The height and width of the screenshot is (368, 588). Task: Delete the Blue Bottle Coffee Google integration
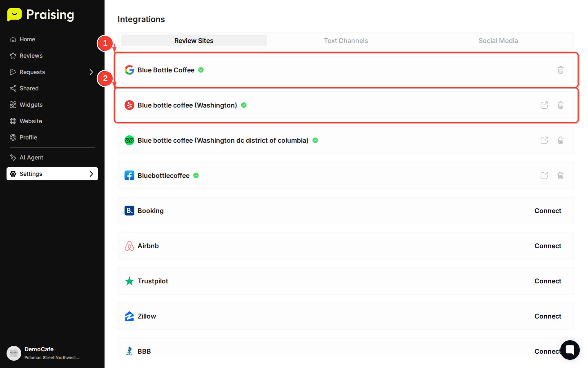click(560, 70)
